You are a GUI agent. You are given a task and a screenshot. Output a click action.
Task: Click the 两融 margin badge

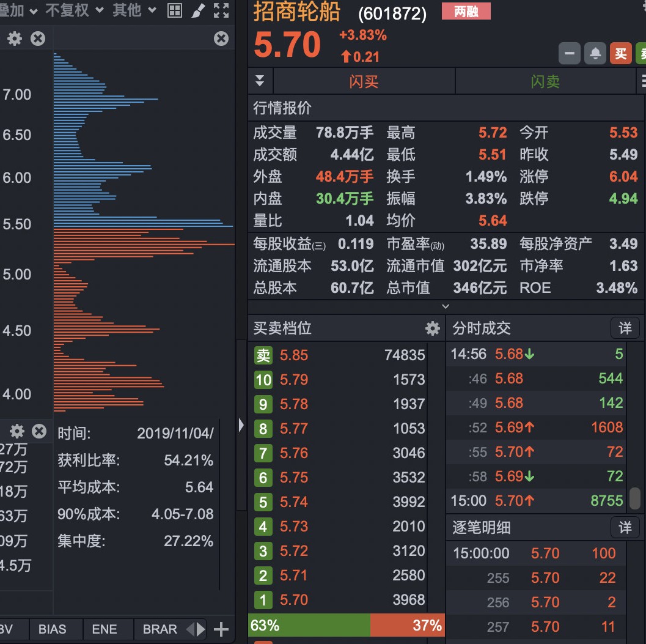(x=466, y=11)
